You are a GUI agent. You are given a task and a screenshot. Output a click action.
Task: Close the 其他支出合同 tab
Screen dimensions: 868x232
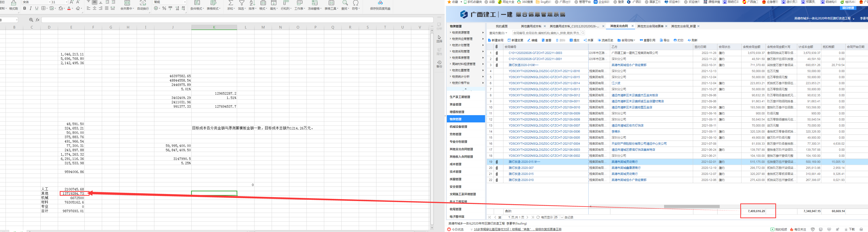click(x=632, y=26)
